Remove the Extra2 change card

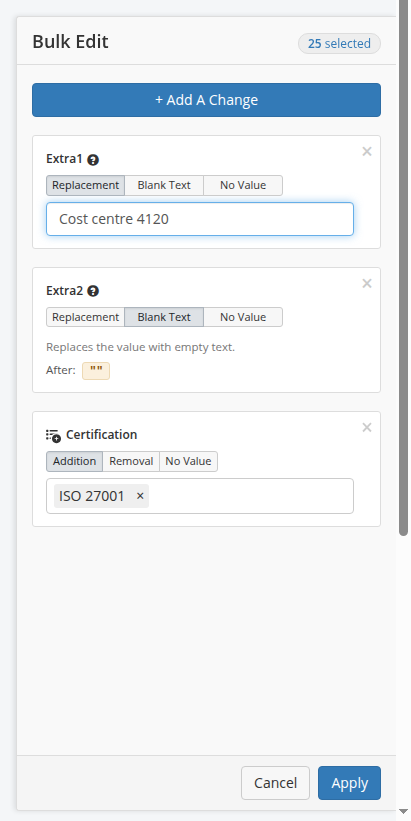[x=367, y=284]
